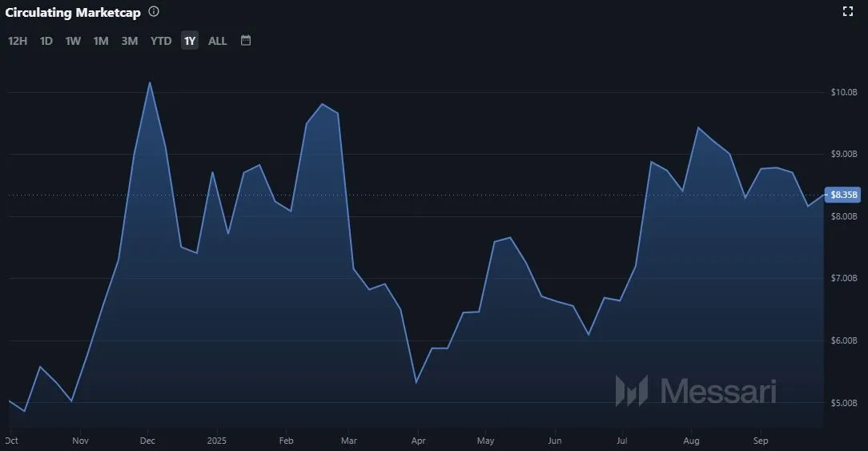Select the 12H time range
This screenshot has width=868, height=451.
tap(18, 41)
